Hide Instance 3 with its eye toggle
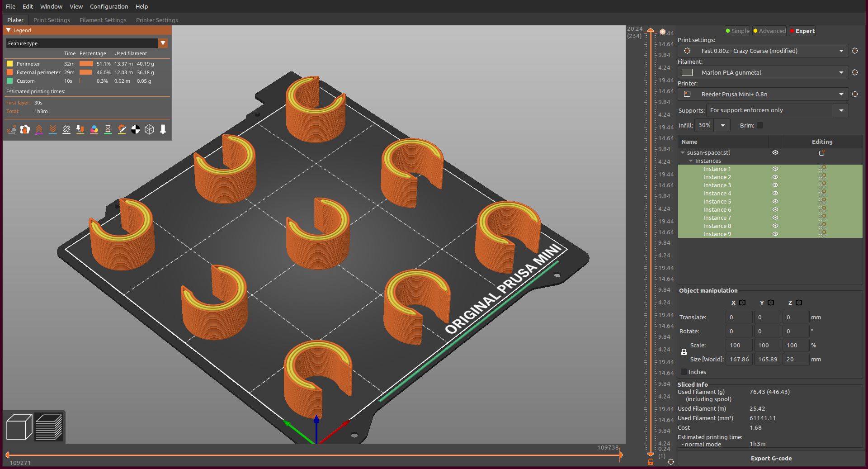Screen dimensions: 868x469 [x=775, y=185]
